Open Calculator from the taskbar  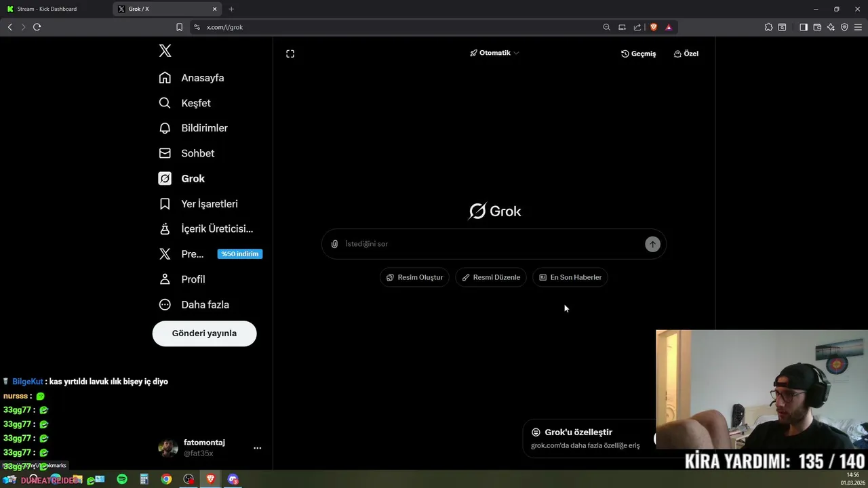144,479
